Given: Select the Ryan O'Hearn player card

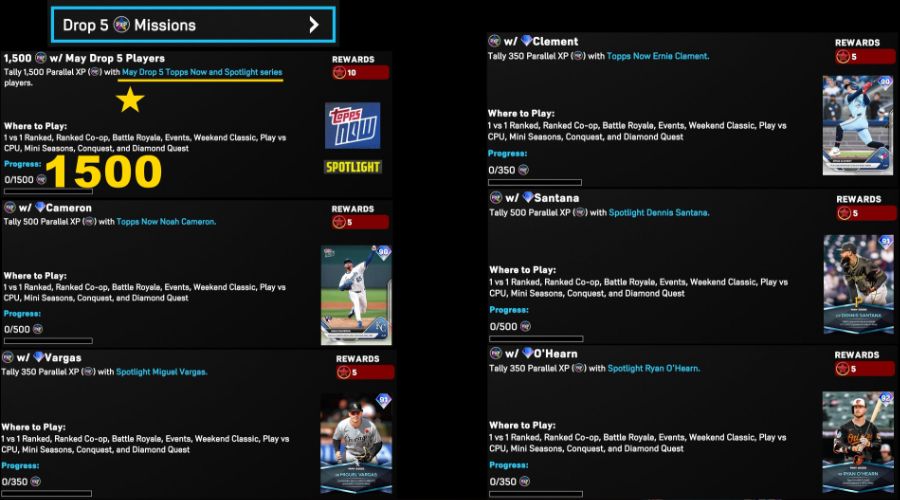Looking at the screenshot, I should (858, 442).
